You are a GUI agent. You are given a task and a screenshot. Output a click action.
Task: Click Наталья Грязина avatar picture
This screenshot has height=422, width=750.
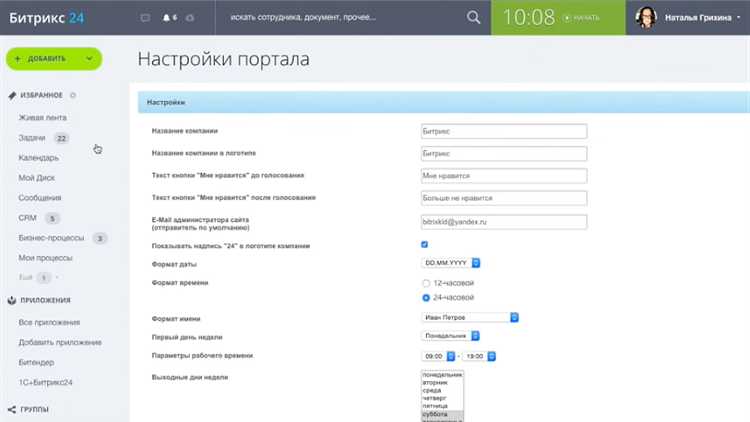point(646,18)
